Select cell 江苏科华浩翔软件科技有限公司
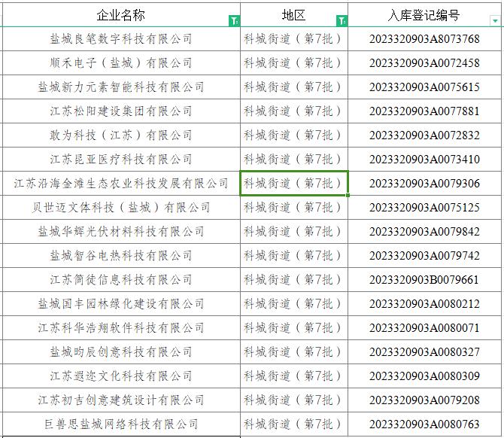This screenshot has width=504, height=438. pyautogui.click(x=121, y=328)
